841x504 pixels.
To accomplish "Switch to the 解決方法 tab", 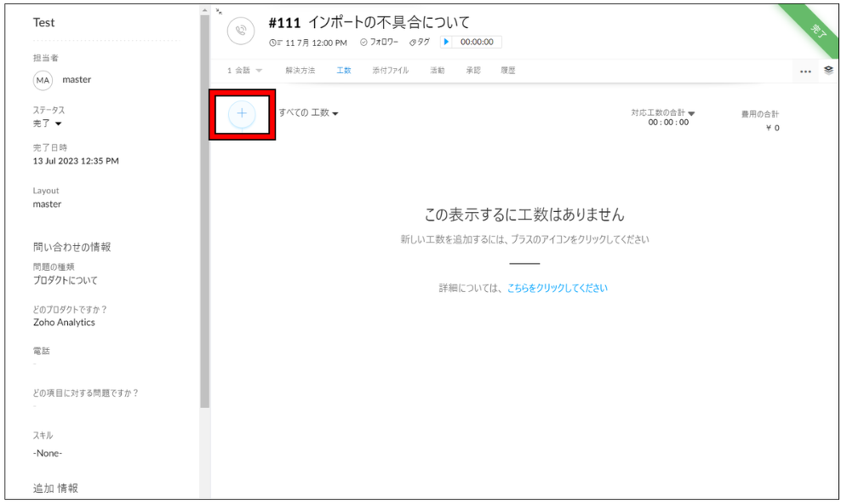I will [300, 71].
